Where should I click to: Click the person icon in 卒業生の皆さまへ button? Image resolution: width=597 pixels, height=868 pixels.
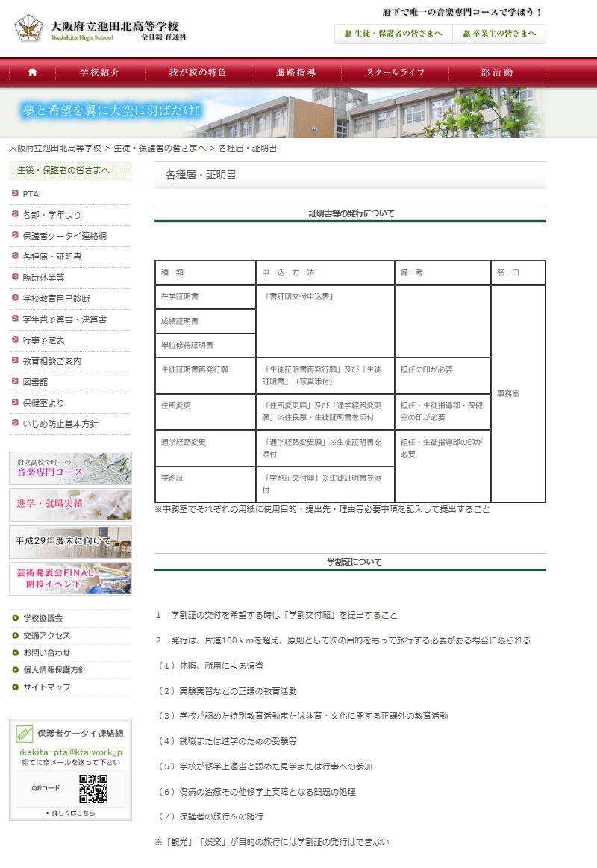coord(466,34)
